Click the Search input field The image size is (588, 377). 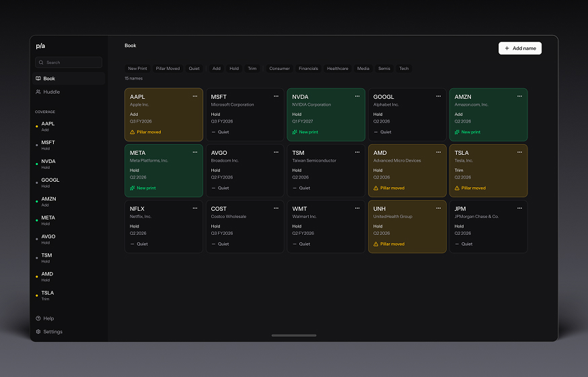click(x=69, y=62)
